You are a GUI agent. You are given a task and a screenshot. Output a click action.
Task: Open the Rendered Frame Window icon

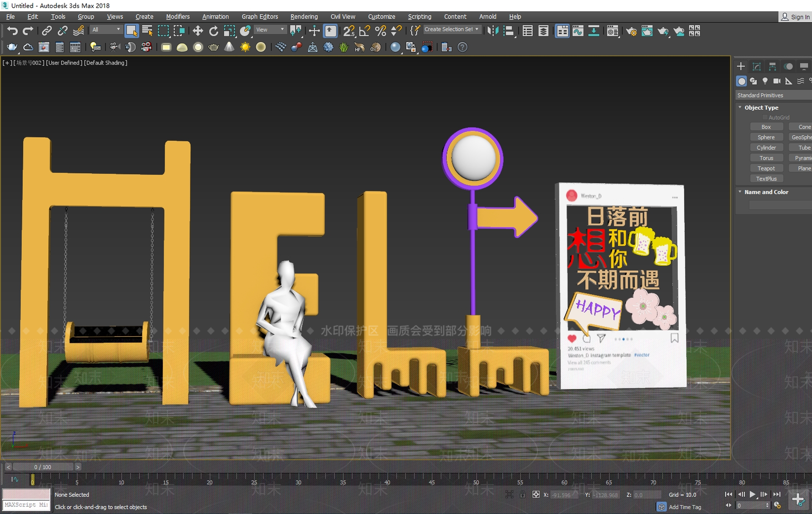coord(647,31)
